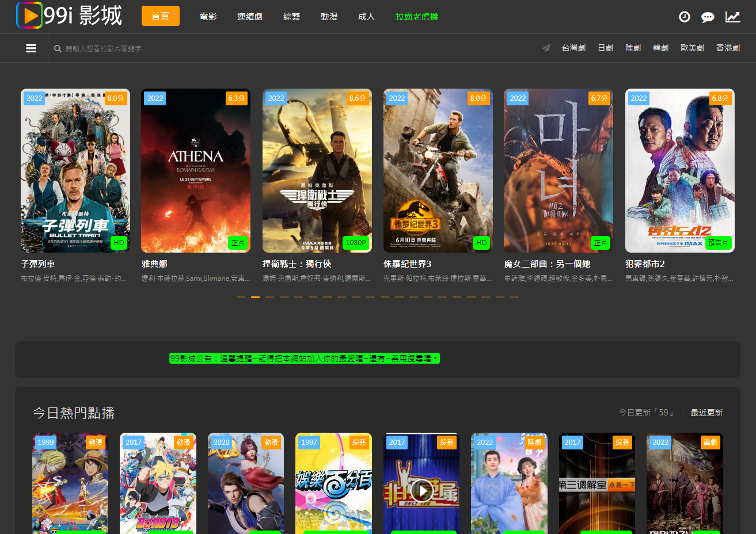The image size is (756, 534).
Task: Select the first carousel page indicator
Action: click(x=241, y=297)
